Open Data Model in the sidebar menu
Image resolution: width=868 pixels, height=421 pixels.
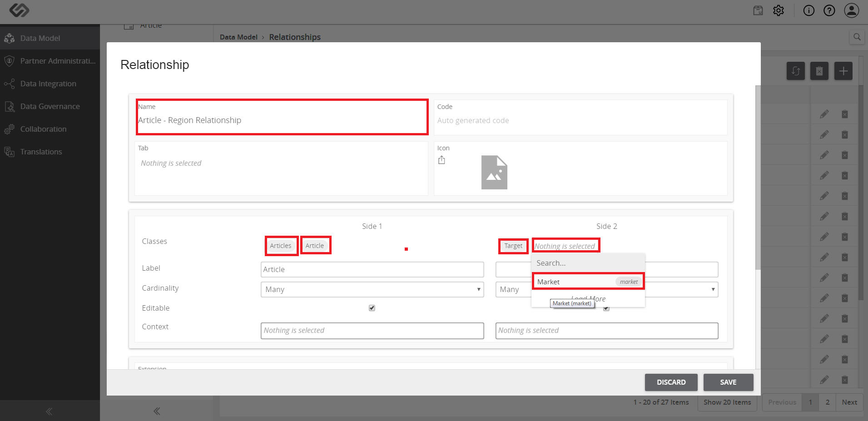pyautogui.click(x=40, y=38)
